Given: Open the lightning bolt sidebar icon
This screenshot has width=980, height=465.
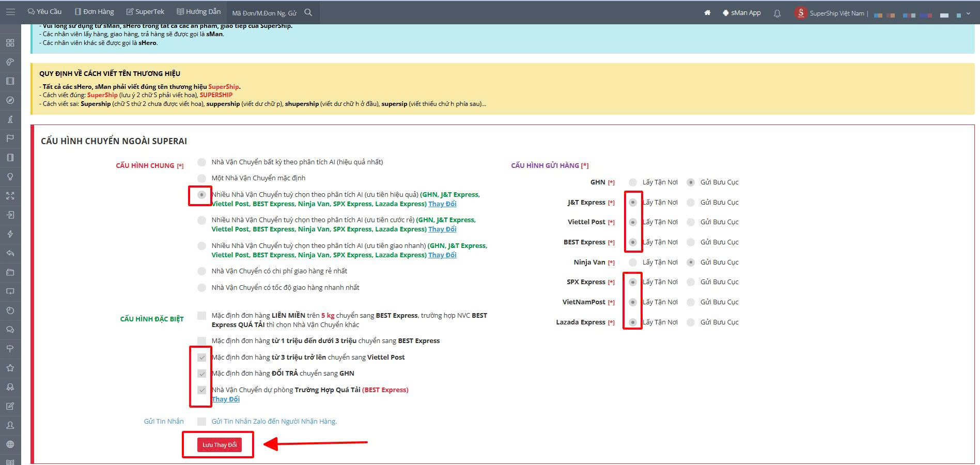Looking at the screenshot, I should point(10,234).
